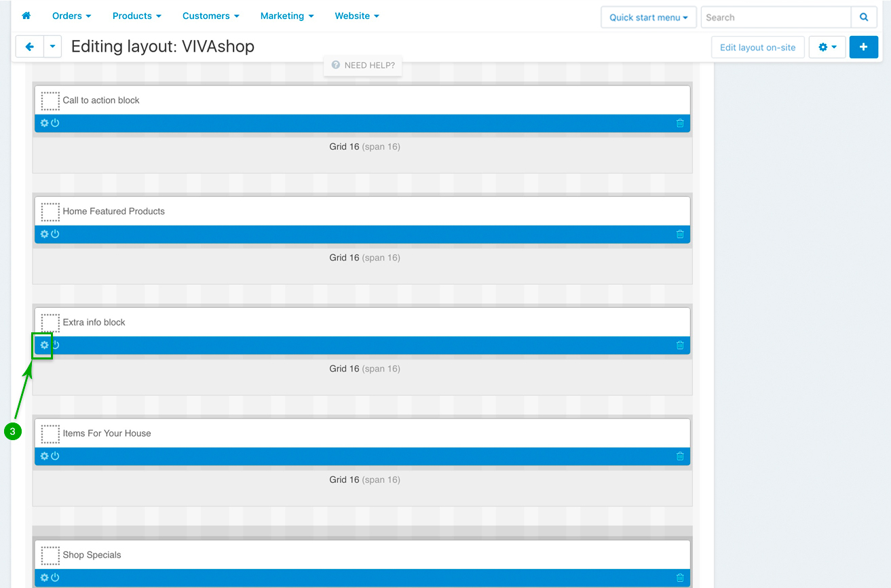Image resolution: width=891 pixels, height=588 pixels.
Task: Click the NEED HELP? button
Action: 363,66
